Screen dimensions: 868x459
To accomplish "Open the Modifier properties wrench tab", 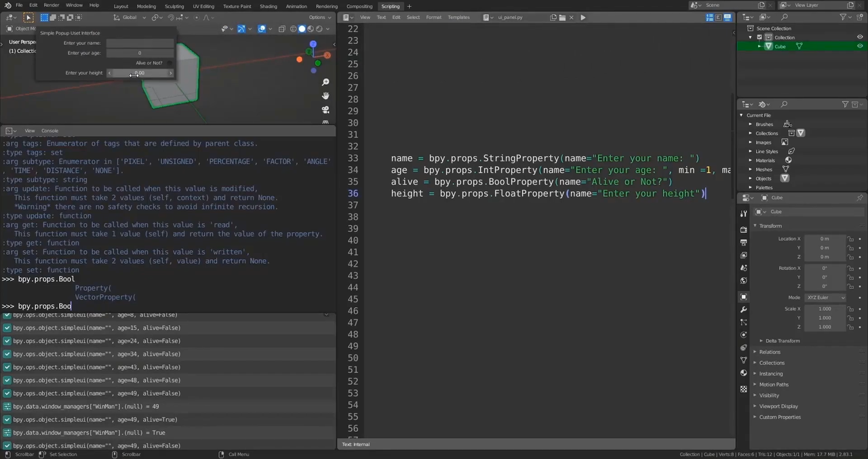I will point(744,309).
